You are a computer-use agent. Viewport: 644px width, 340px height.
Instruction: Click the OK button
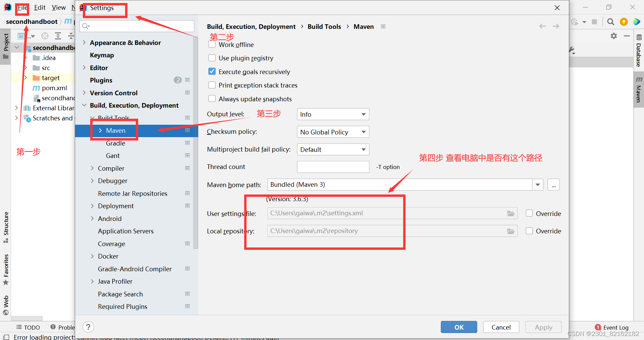[459, 327]
